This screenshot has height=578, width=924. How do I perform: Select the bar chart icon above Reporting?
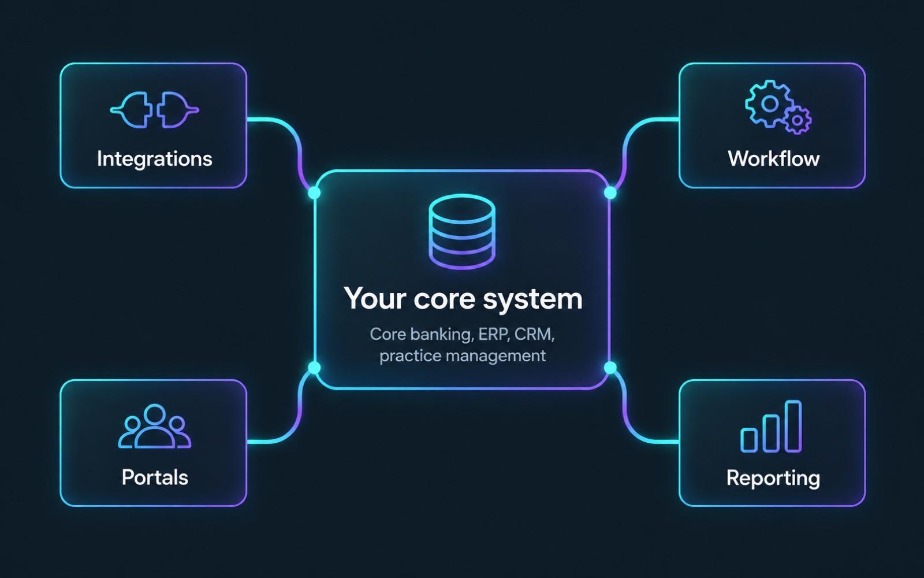tap(772, 427)
